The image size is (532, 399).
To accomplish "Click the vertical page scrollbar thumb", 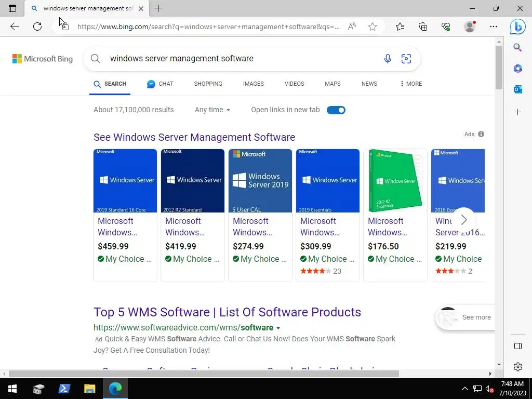I will [499, 67].
